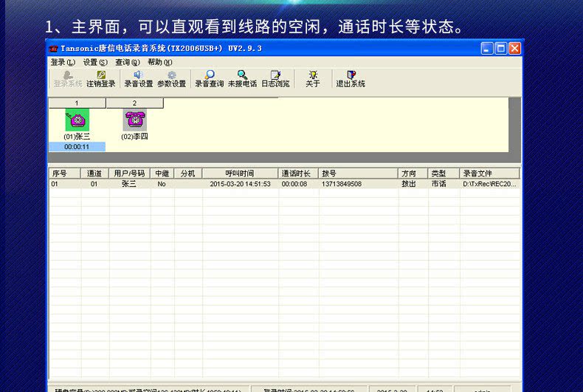The image size is (583, 392).
Task: Click the 中继 column header
Action: [162, 173]
